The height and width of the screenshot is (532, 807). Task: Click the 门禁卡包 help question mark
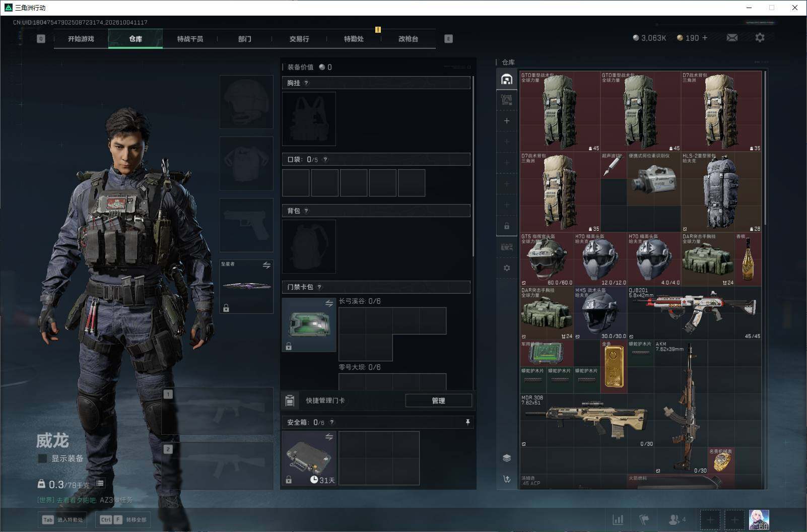point(319,287)
